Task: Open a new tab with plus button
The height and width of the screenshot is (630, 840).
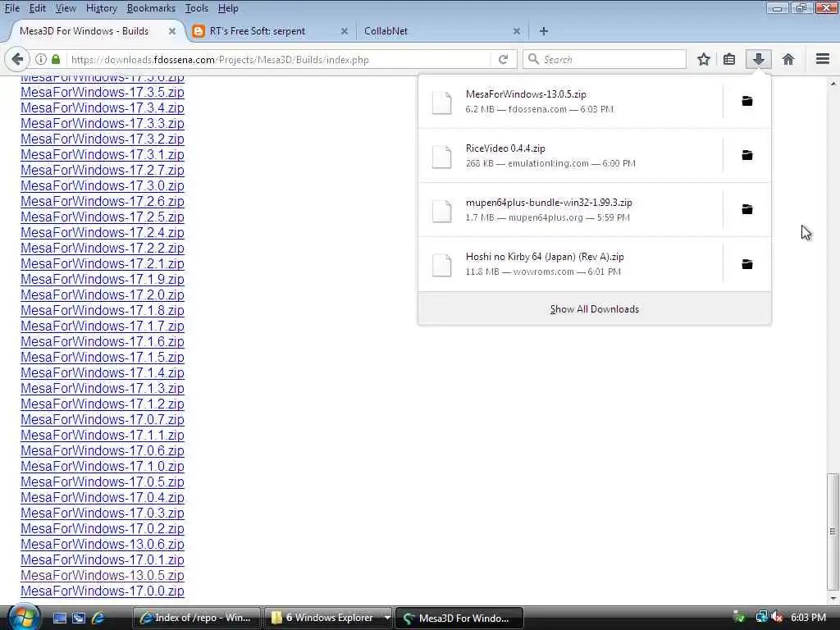Action: (x=544, y=31)
